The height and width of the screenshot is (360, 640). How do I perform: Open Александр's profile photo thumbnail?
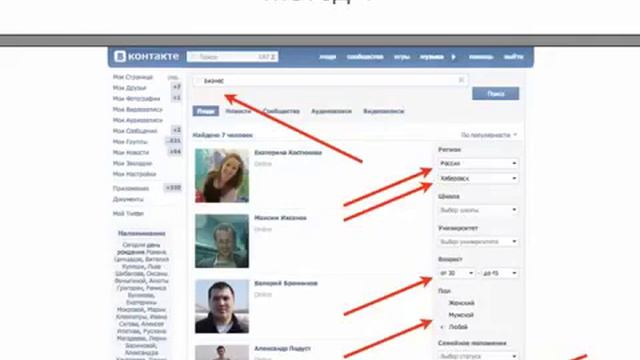222,353
